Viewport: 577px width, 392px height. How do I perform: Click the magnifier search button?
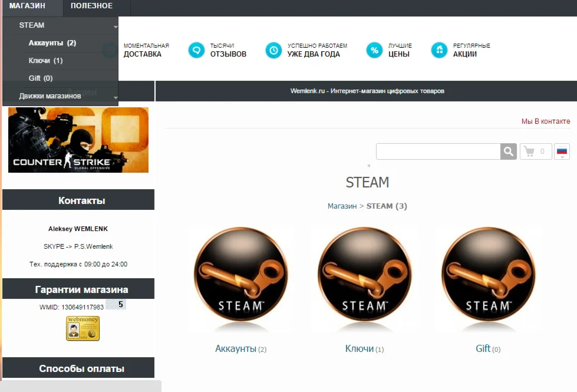[509, 151]
